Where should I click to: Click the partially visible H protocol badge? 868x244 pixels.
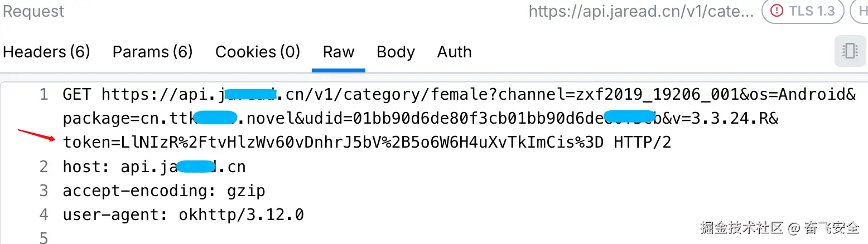[x=861, y=11]
